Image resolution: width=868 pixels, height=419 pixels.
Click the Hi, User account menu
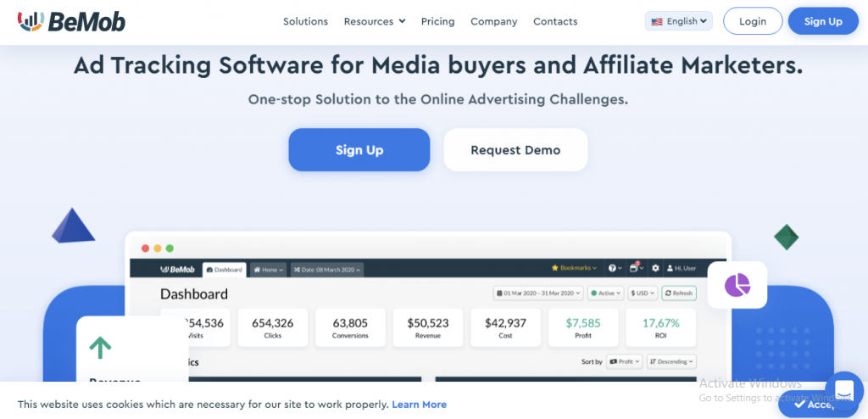(682, 268)
